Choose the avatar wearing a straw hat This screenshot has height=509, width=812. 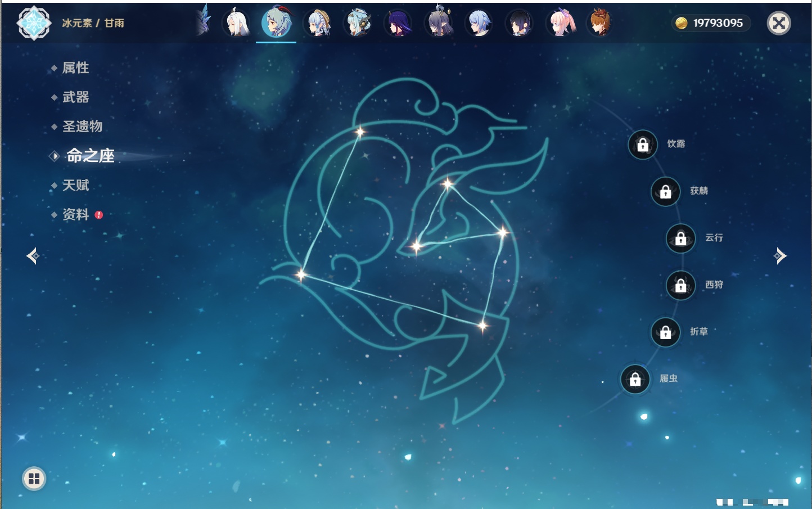point(318,23)
